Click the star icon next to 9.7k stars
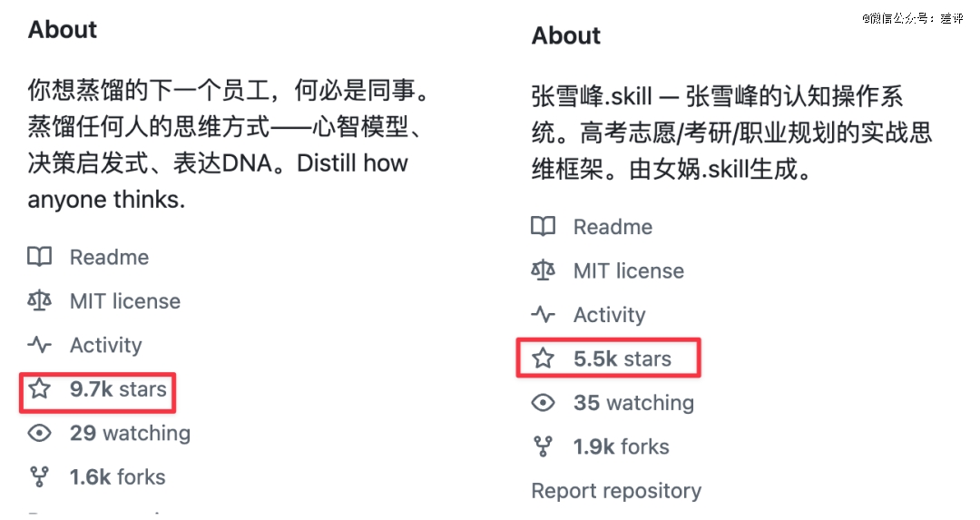The width and height of the screenshot is (980, 520). (x=39, y=390)
